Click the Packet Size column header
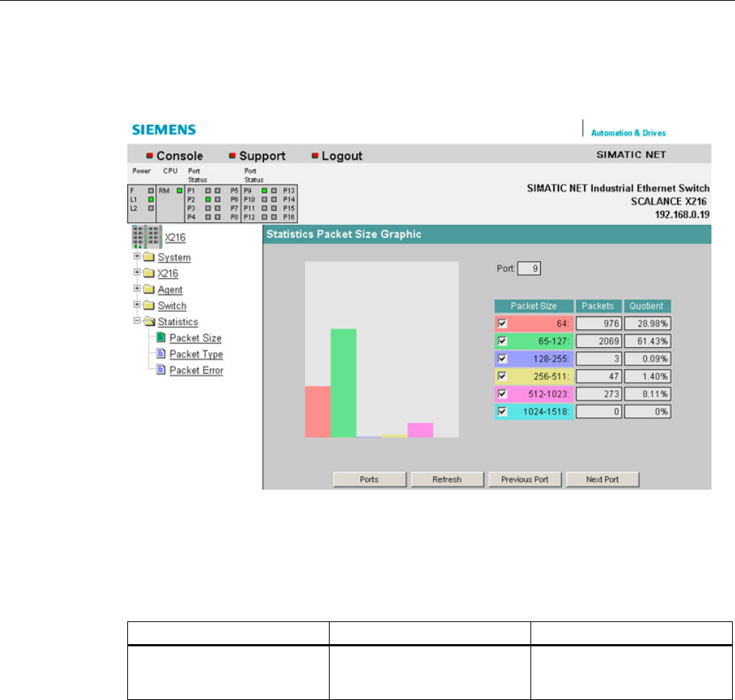 pos(534,306)
